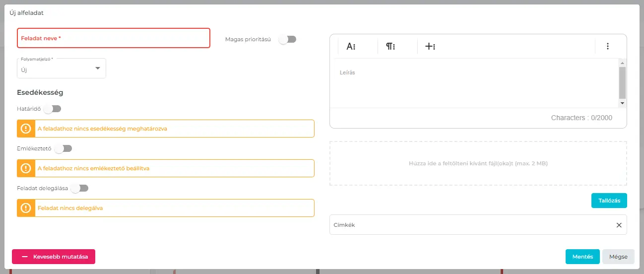Click the description editor scrollbar down arrow
The height and width of the screenshot is (274, 644).
pos(622,103)
